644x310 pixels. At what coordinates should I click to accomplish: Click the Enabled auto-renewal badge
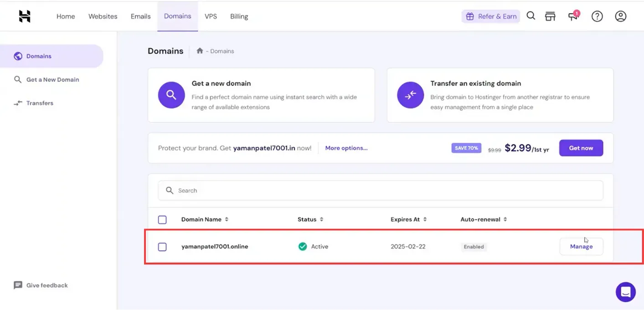[474, 247]
